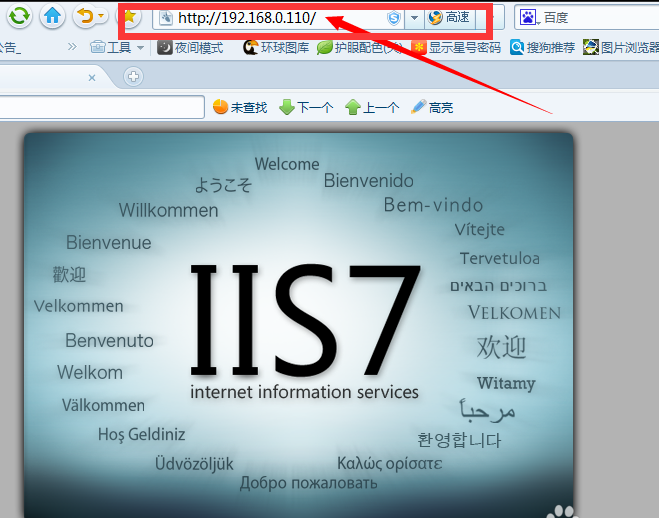Open the 工具 tools menu
The width and height of the screenshot is (659, 518).
coord(117,47)
